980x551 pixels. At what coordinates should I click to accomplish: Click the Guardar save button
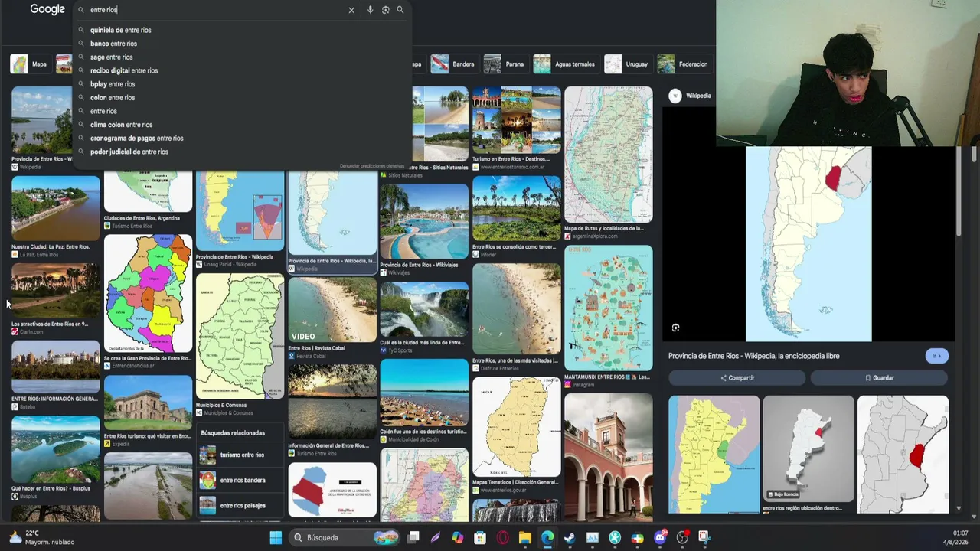pos(879,378)
